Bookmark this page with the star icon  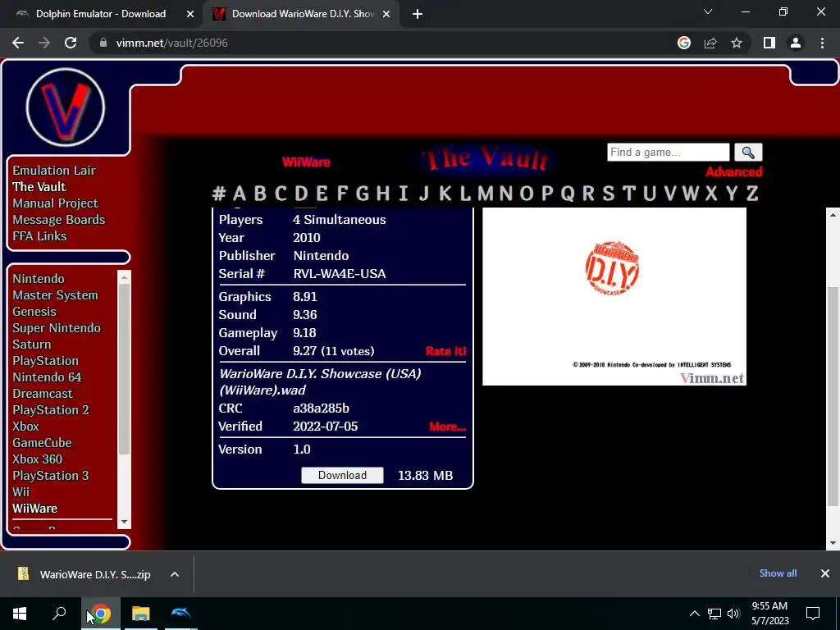click(737, 43)
